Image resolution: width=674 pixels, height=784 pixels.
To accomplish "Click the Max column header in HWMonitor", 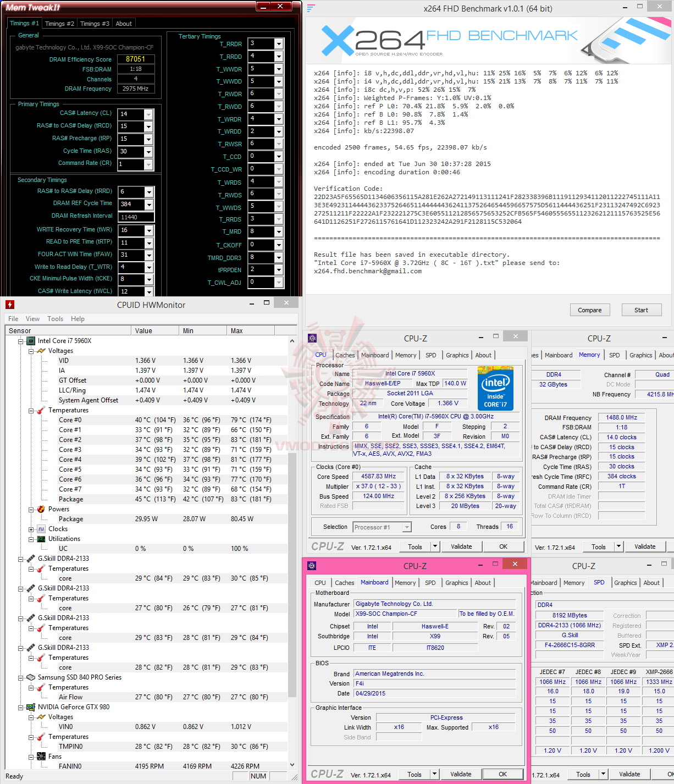I will click(251, 330).
